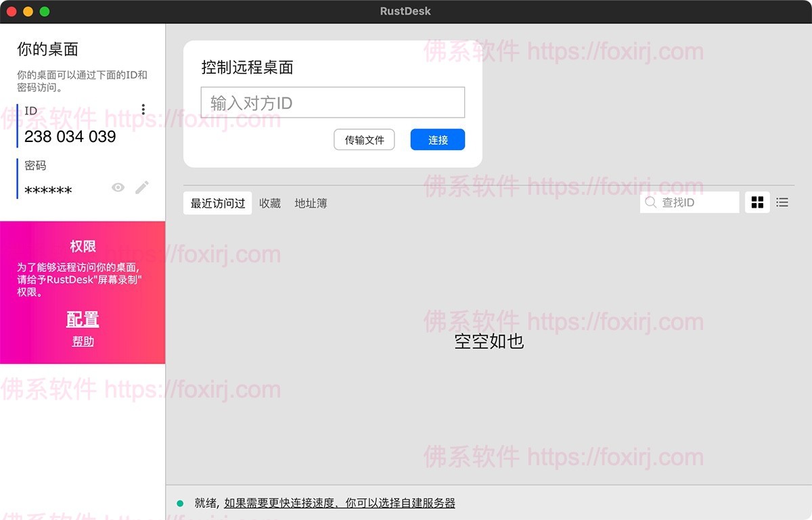This screenshot has width=812, height=520.
Task: Open 配置 to grant screen recording permission
Action: pos(82,319)
